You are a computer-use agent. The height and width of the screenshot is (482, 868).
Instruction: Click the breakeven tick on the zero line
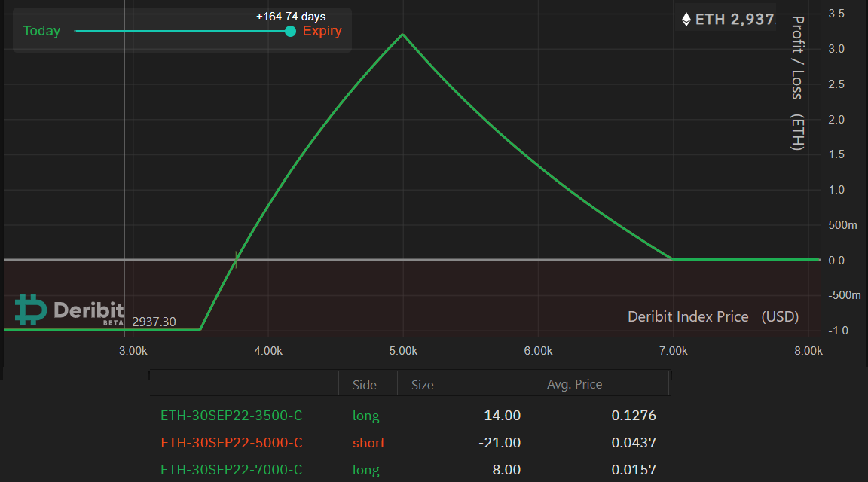click(237, 260)
